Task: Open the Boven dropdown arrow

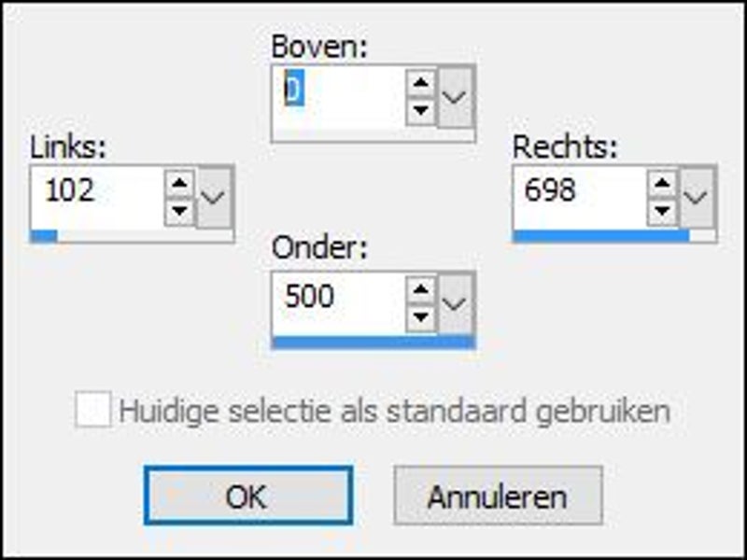Action: pyautogui.click(x=455, y=96)
